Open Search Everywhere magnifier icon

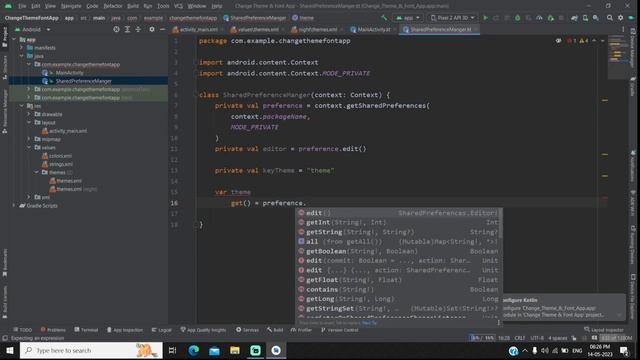click(x=609, y=18)
